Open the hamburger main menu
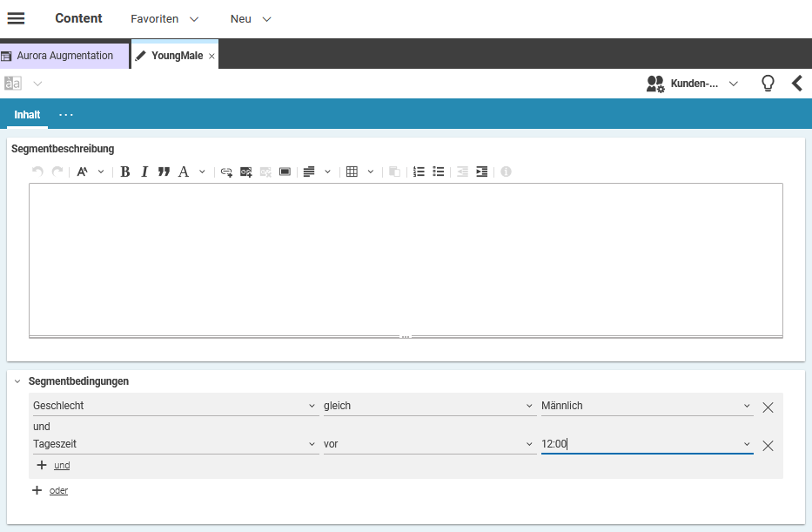The image size is (812, 532). (16, 18)
